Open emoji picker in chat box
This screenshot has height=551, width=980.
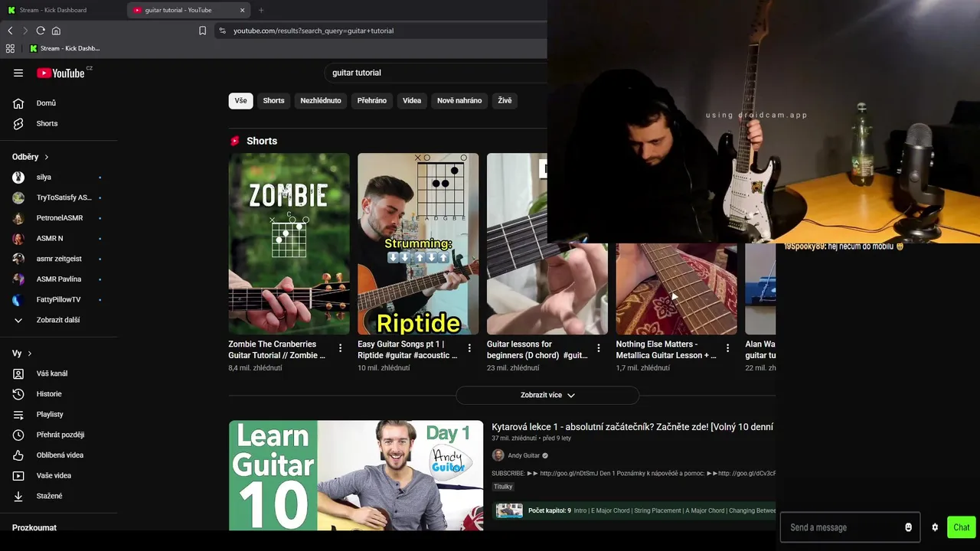(x=909, y=527)
